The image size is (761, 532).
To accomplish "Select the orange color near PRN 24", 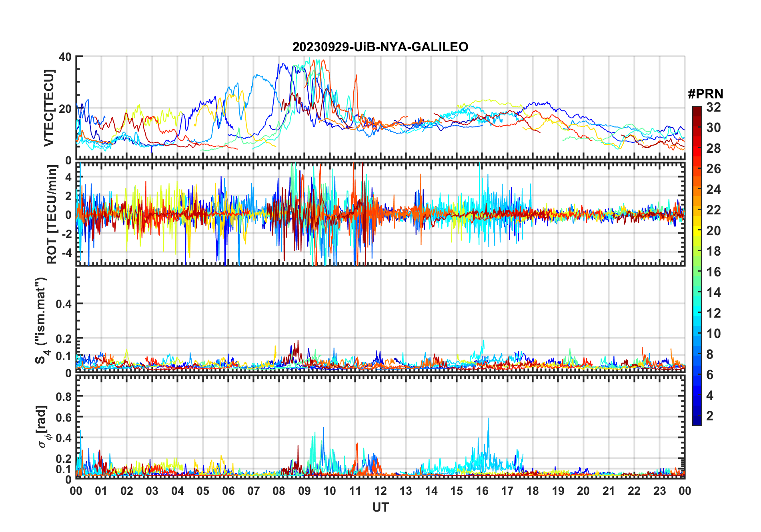I will tap(697, 189).
